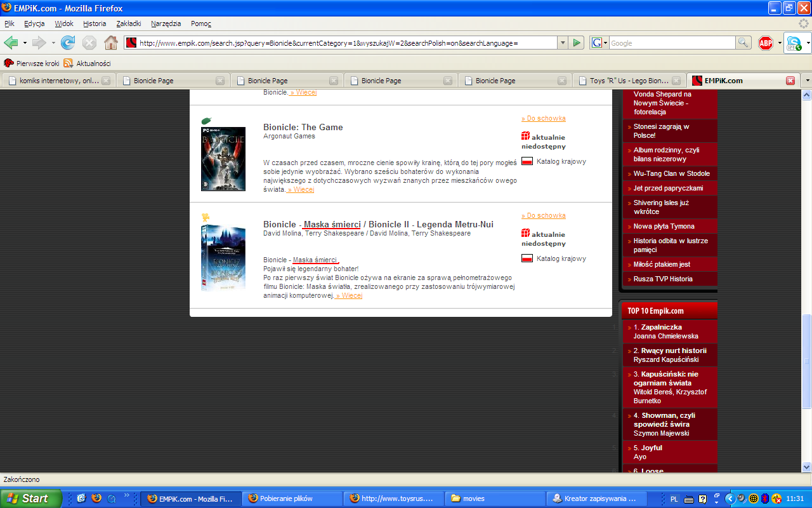Open the Plik menu
Image resolution: width=812 pixels, height=508 pixels.
tap(10, 23)
